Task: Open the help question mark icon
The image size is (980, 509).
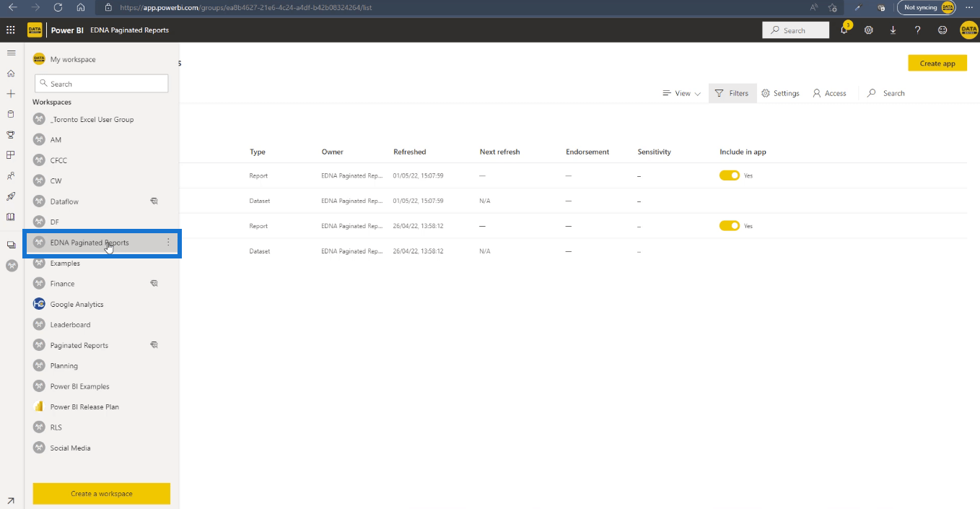Action: pyautogui.click(x=918, y=30)
